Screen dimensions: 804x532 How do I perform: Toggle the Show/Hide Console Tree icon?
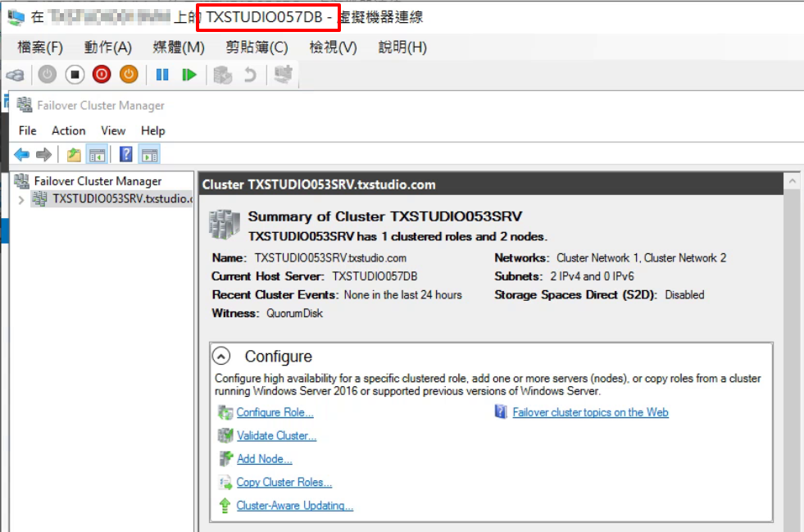[97, 154]
